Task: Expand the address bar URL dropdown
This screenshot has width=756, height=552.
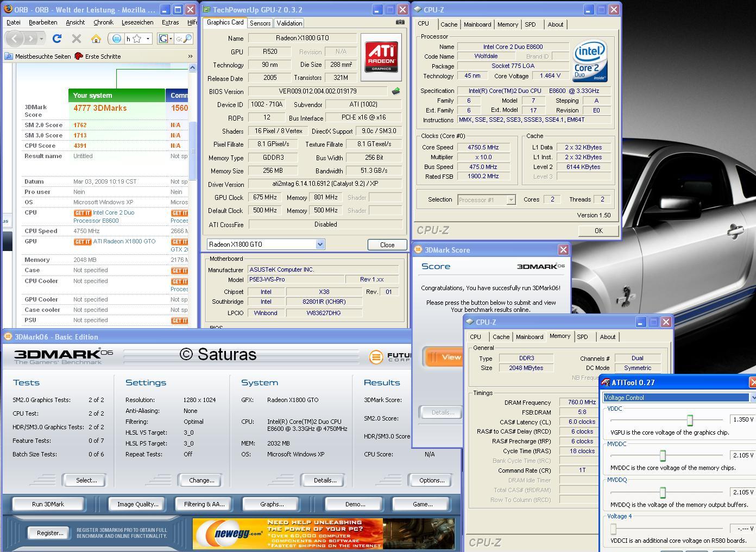Action: 148,39
